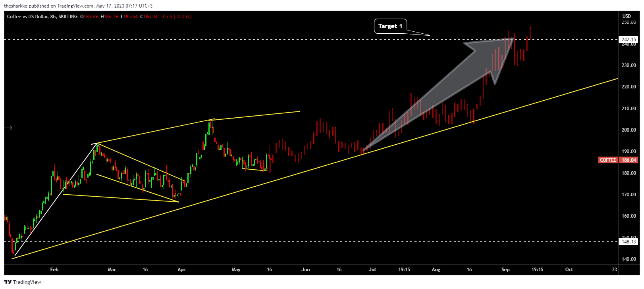Click the high value H186.79
Image resolution: width=644 pixels, height=289 pixels.
click(109, 17)
